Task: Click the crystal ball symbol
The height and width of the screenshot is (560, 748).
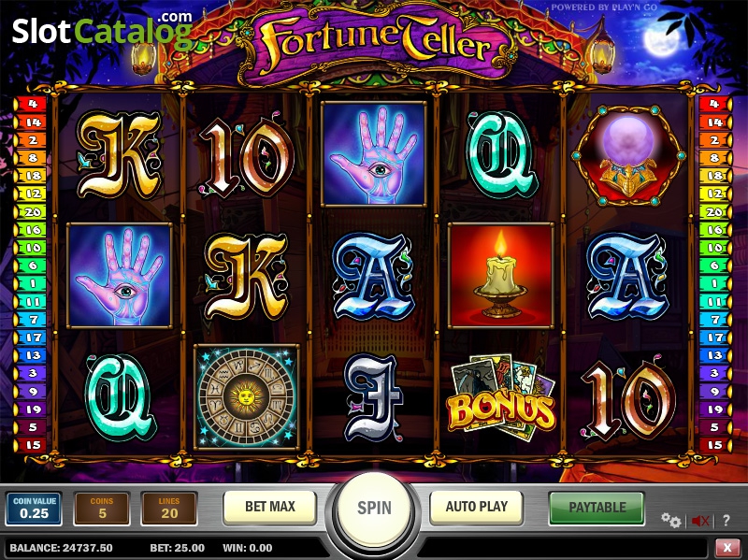Action: 628,155
